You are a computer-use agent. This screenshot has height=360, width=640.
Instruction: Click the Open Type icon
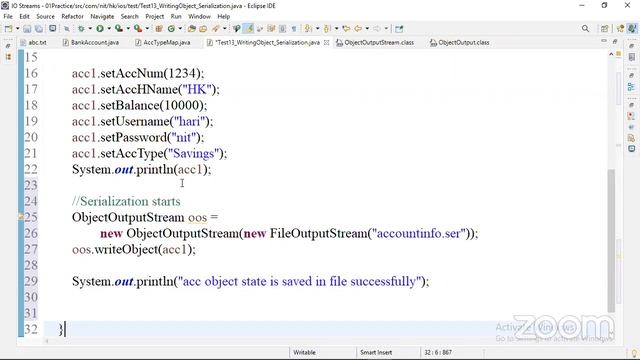[191, 29]
